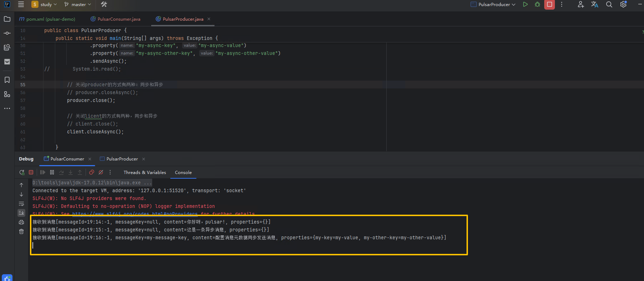Stop the debug session in the Debug toolbar
Image resolution: width=644 pixels, height=281 pixels.
click(x=31, y=172)
